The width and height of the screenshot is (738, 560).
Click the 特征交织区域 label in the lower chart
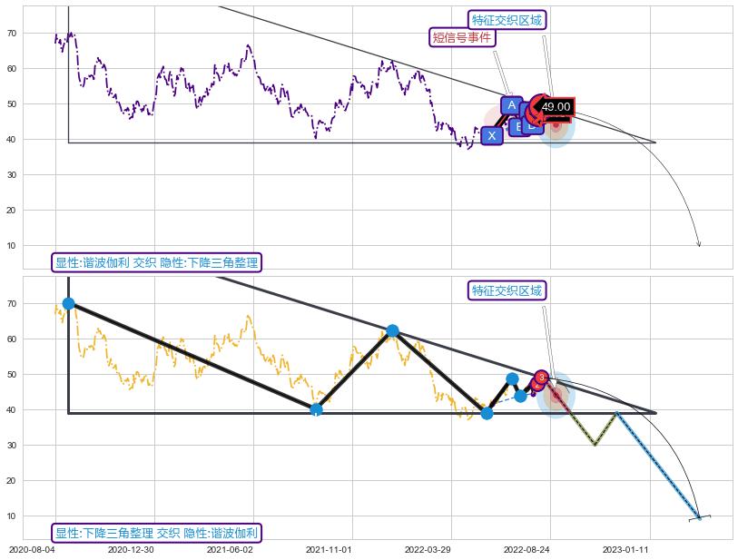click(507, 290)
